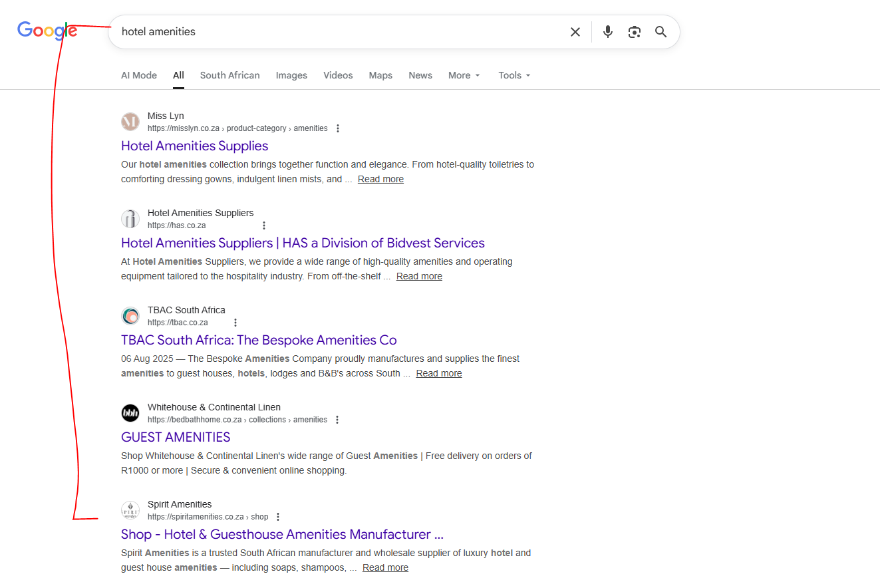Screen dimensions: 880x588
Task: Switch to the News tab
Action: tap(420, 75)
